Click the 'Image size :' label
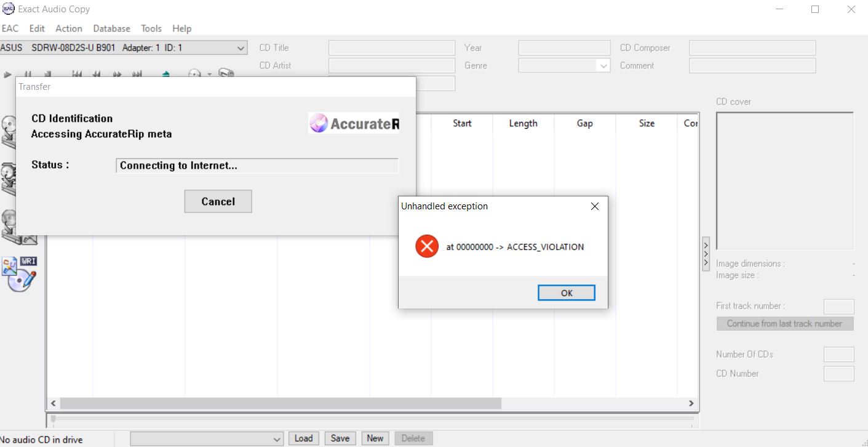 pyautogui.click(x=738, y=275)
